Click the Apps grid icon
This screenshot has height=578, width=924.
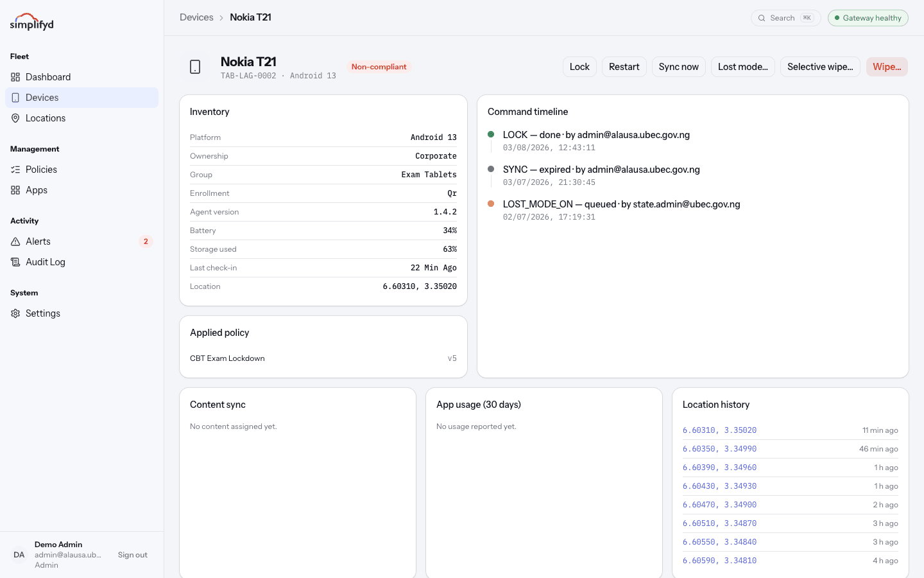tap(15, 190)
